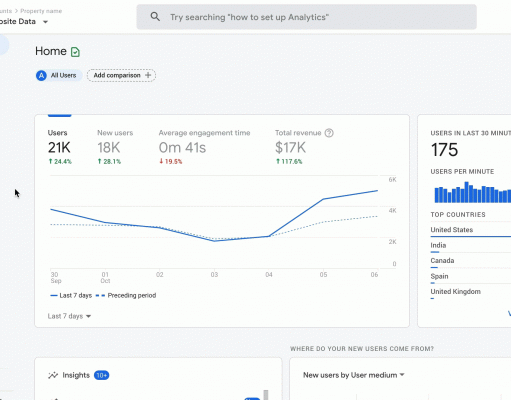Expand the property selector dropdown arrow

point(46,22)
